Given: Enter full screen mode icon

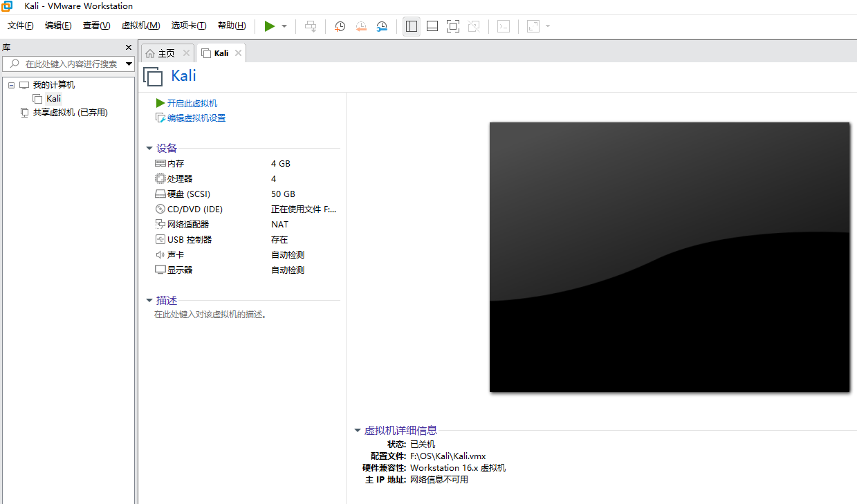Looking at the screenshot, I should (453, 26).
